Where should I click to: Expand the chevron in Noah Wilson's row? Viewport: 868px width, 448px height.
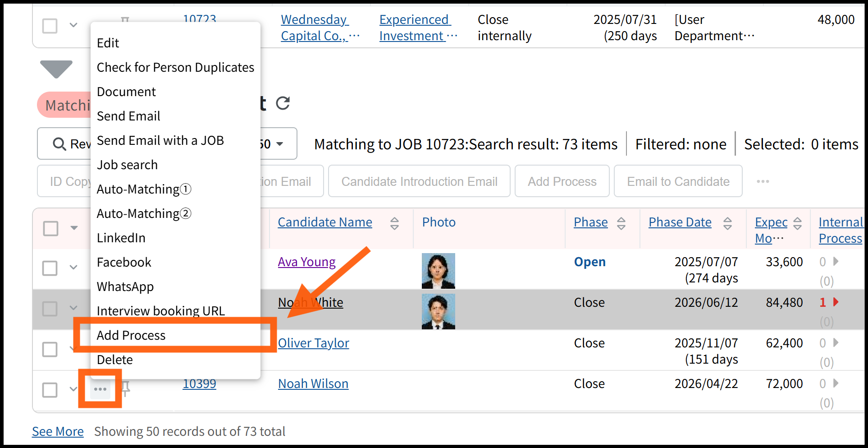click(73, 389)
